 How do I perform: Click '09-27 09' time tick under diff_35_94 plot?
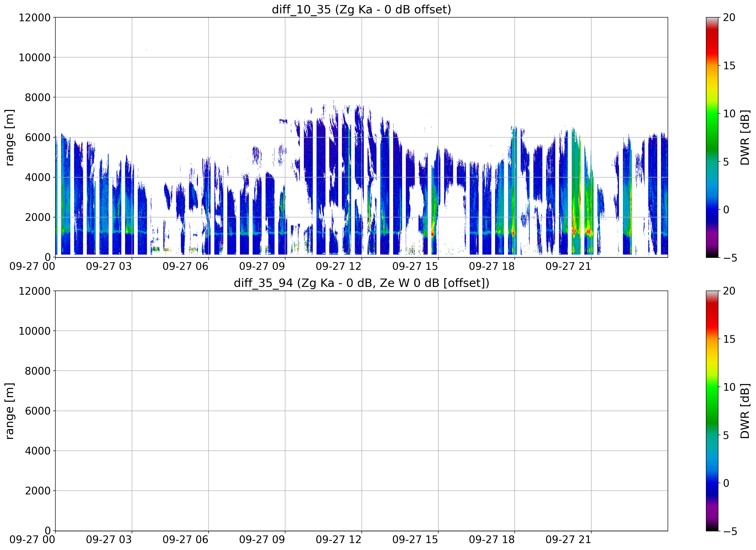pos(262,540)
